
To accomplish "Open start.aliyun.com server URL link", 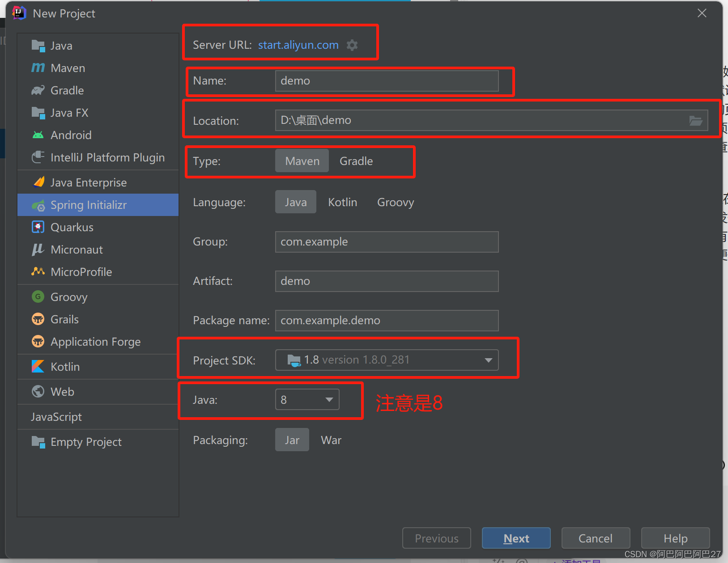I will pos(298,45).
